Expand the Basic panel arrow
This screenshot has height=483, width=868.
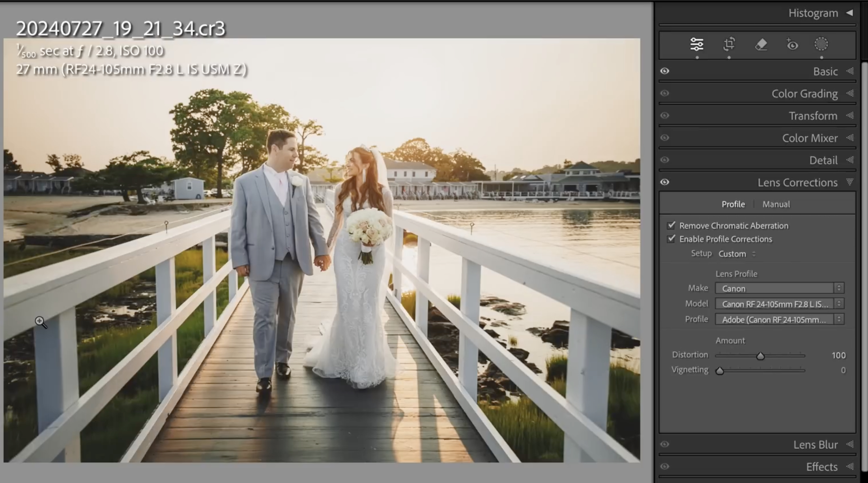coord(850,71)
